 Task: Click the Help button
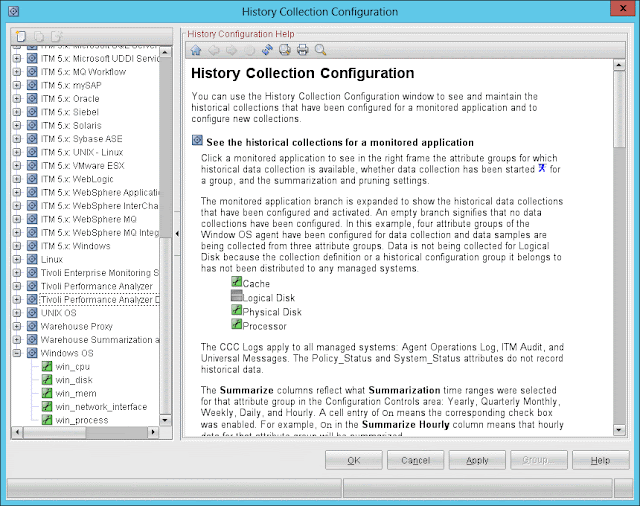coord(600,460)
